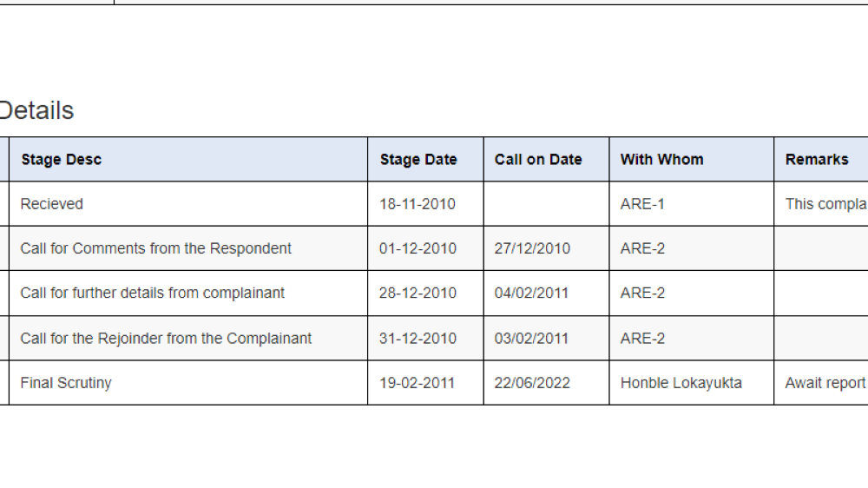868x488 pixels.
Task: Click call on date 03/02/2011
Action: (x=533, y=339)
